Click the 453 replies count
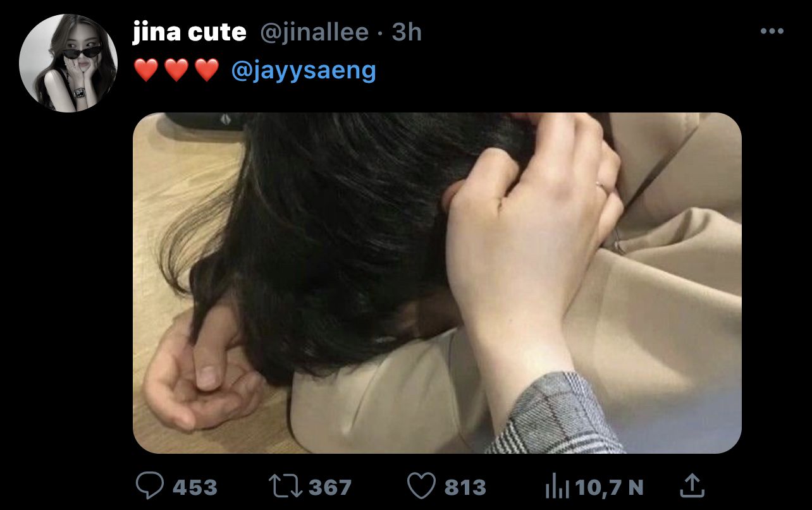 (195, 487)
